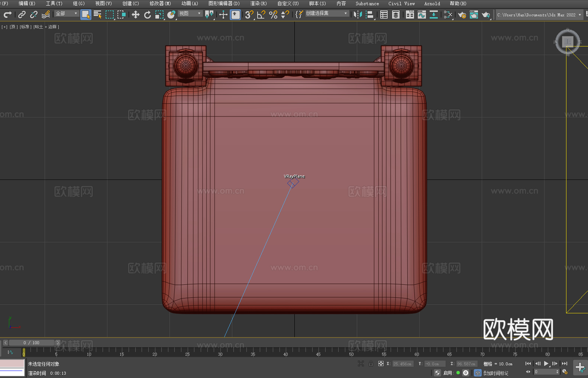588x378 pixels.
Task: Activate the Select and Rotate tool
Action: [x=148, y=14]
